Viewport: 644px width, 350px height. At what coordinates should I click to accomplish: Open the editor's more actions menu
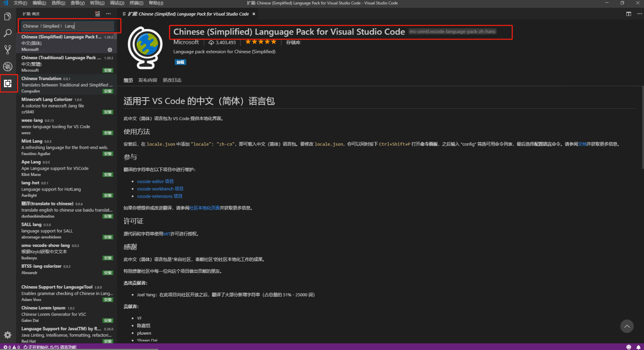pos(640,14)
